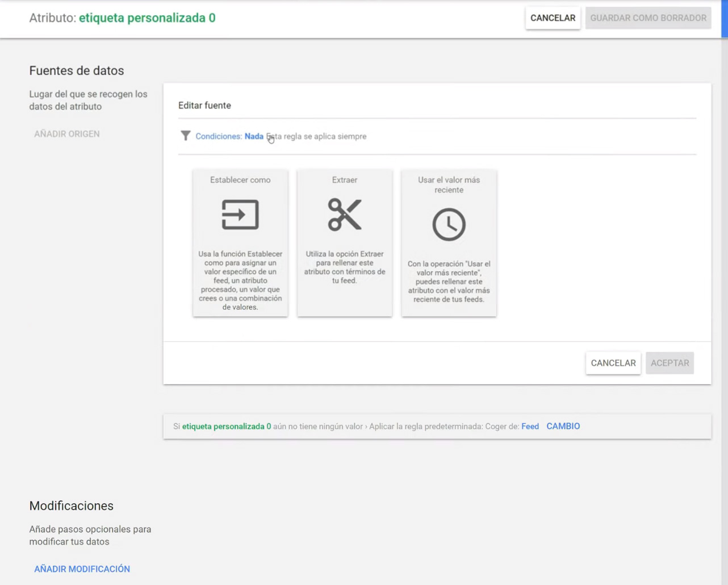Click the filter funnel icon beside Condiciones

(185, 136)
